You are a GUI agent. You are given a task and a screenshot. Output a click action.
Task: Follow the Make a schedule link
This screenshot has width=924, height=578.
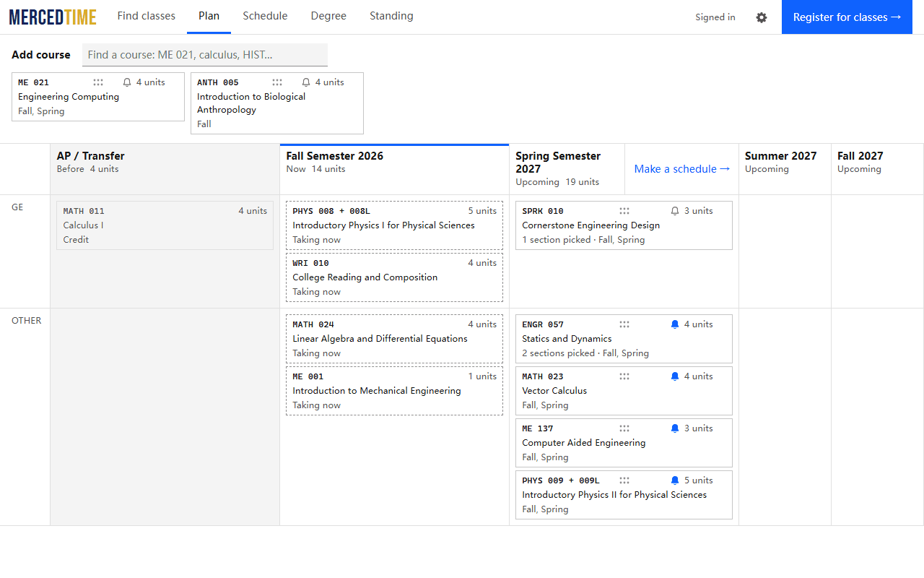click(682, 169)
